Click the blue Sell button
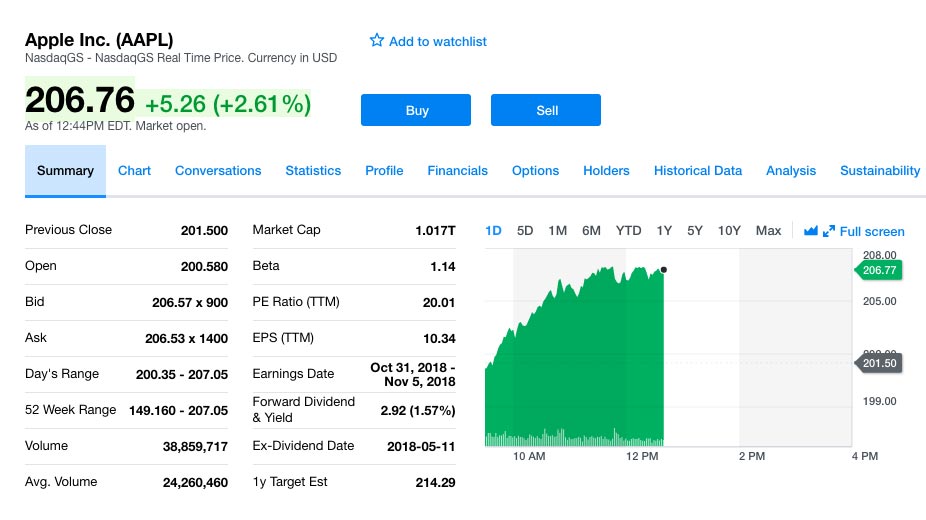 pos(546,110)
